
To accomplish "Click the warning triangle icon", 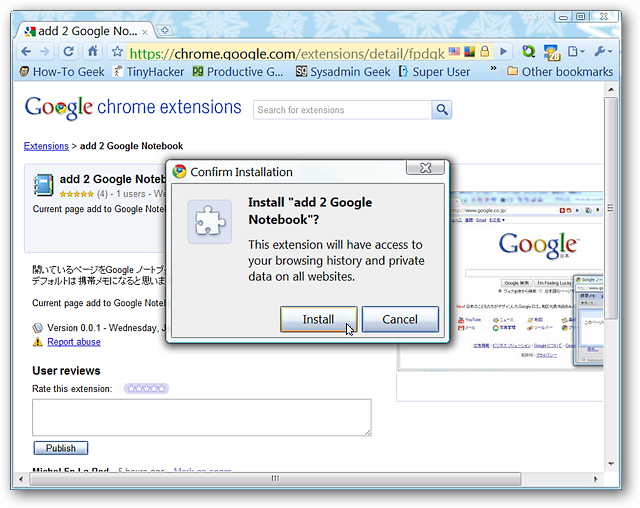I will (x=38, y=342).
